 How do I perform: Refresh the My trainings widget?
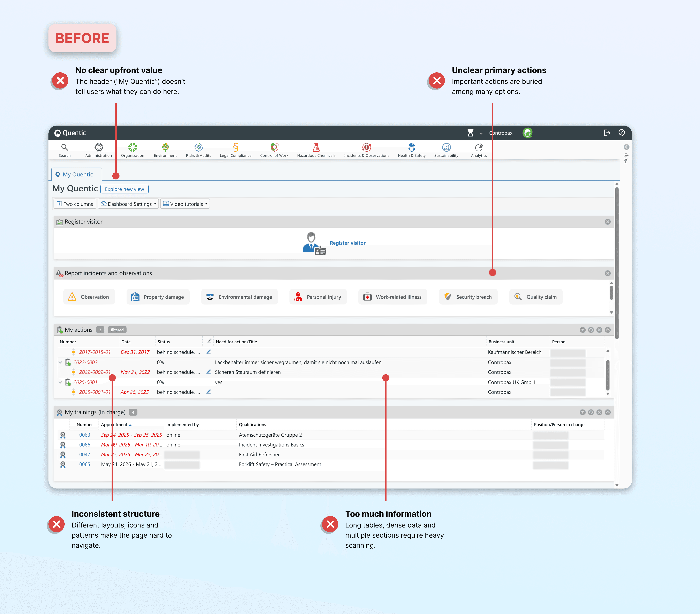pyautogui.click(x=591, y=412)
